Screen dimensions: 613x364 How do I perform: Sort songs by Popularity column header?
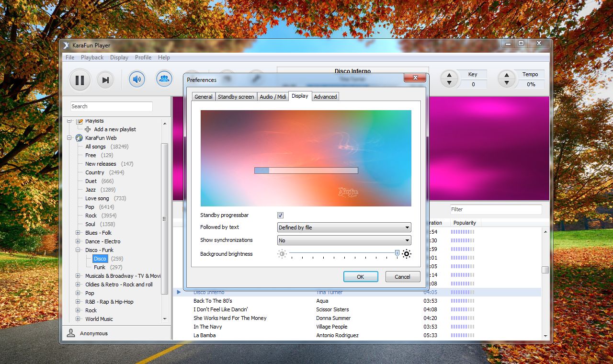465,223
